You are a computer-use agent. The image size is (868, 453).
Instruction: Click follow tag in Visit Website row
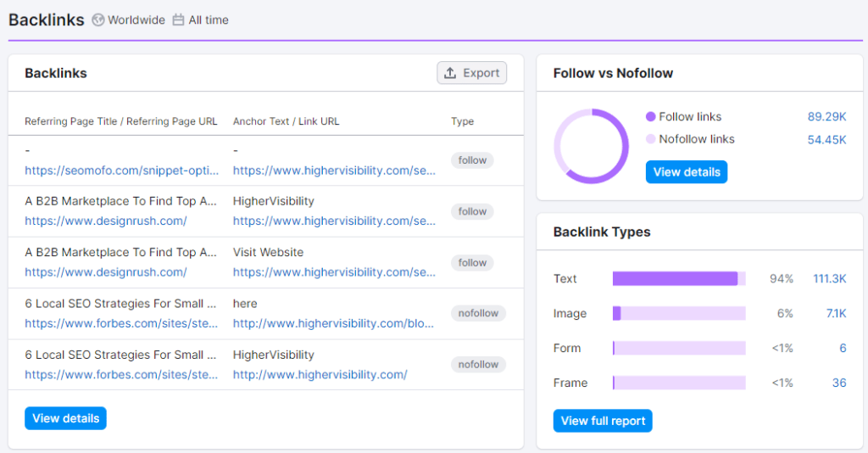click(x=472, y=263)
